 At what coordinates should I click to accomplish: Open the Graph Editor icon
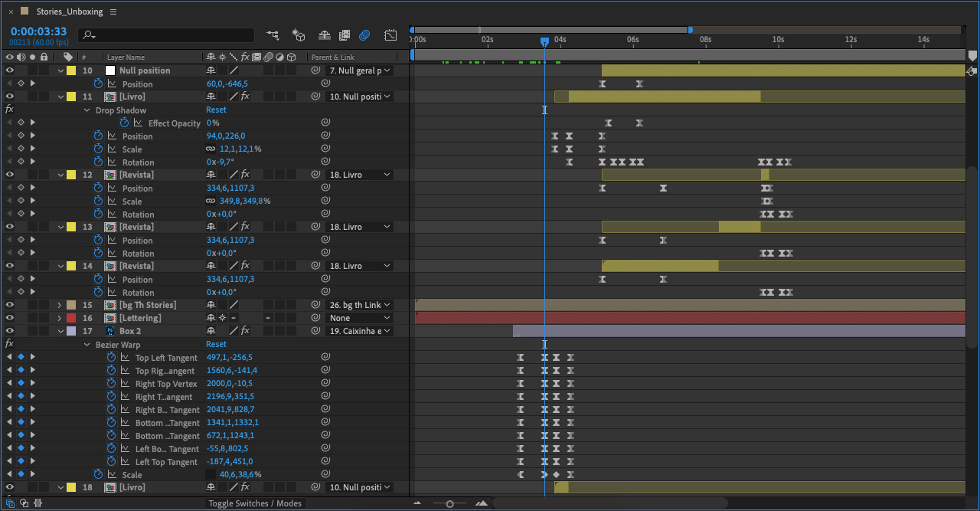point(390,35)
